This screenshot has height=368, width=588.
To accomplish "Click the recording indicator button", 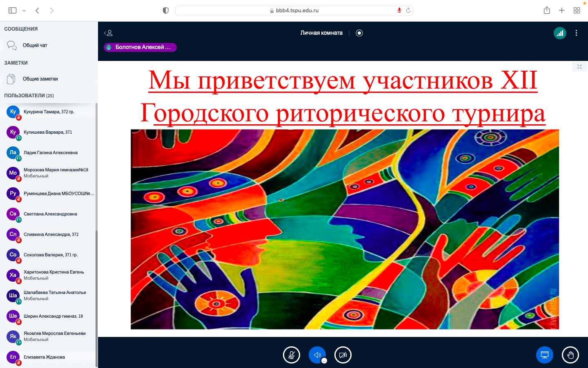I will pos(359,33).
